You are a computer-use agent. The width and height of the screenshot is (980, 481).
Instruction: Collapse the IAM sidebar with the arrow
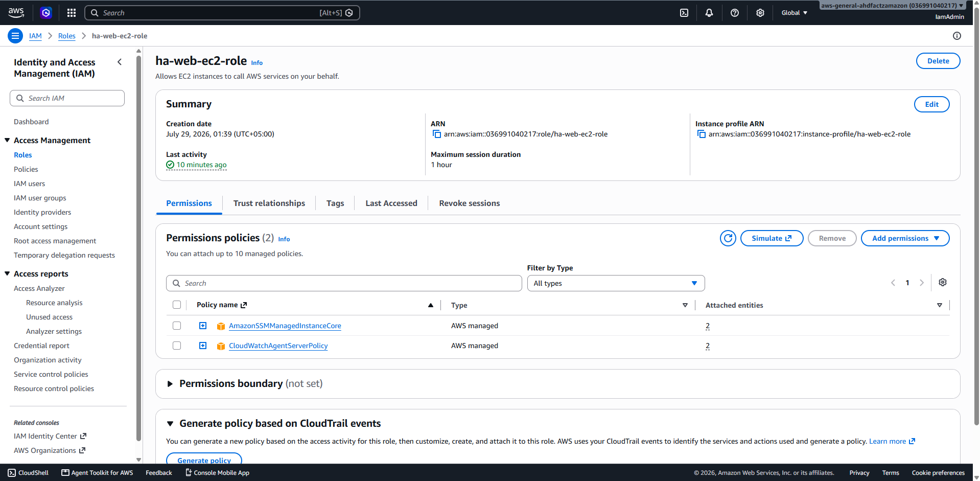click(120, 62)
